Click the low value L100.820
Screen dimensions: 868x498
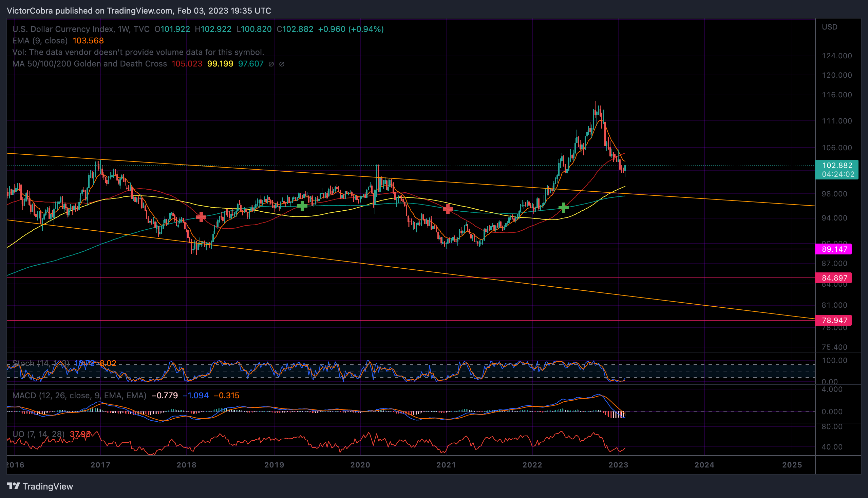pos(254,29)
